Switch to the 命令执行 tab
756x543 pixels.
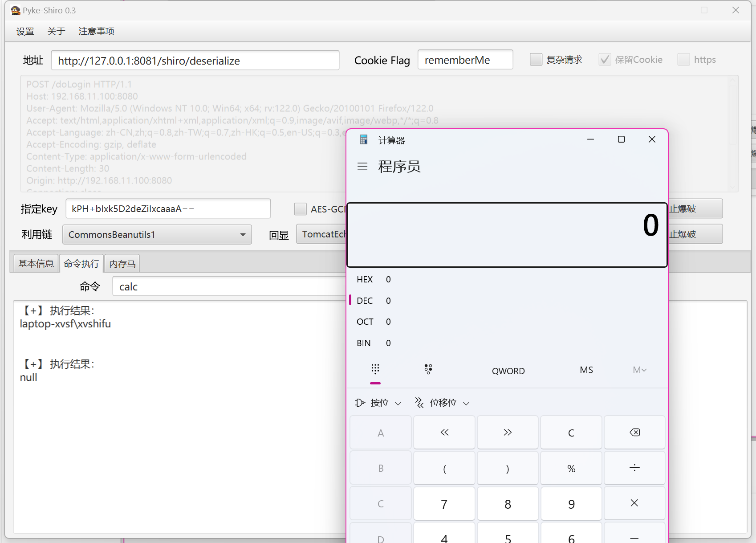click(81, 264)
